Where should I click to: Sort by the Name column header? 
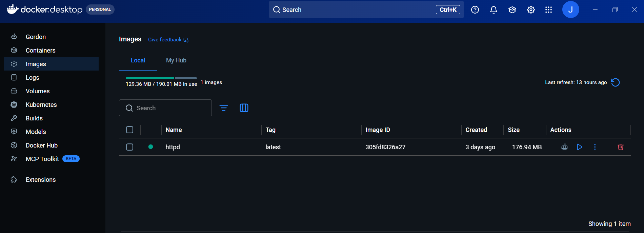point(174,130)
